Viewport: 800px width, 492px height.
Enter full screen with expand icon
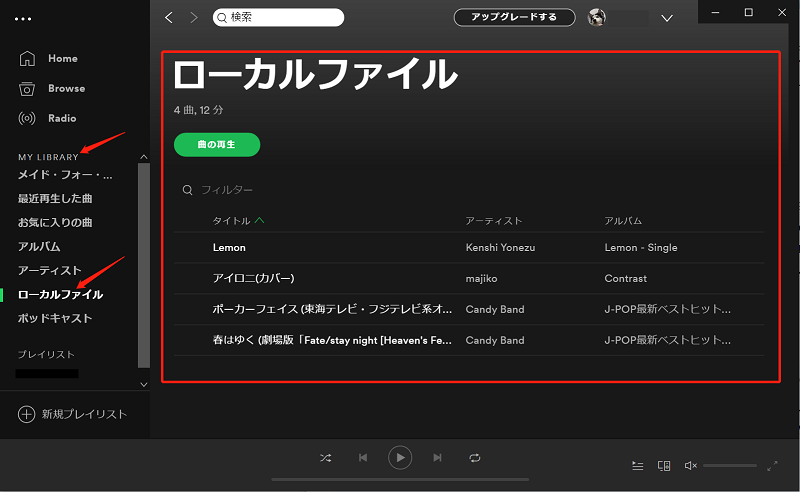[x=772, y=465]
